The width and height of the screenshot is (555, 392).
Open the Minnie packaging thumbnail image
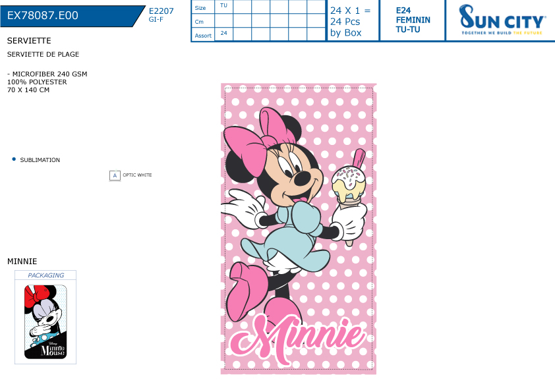point(45,322)
